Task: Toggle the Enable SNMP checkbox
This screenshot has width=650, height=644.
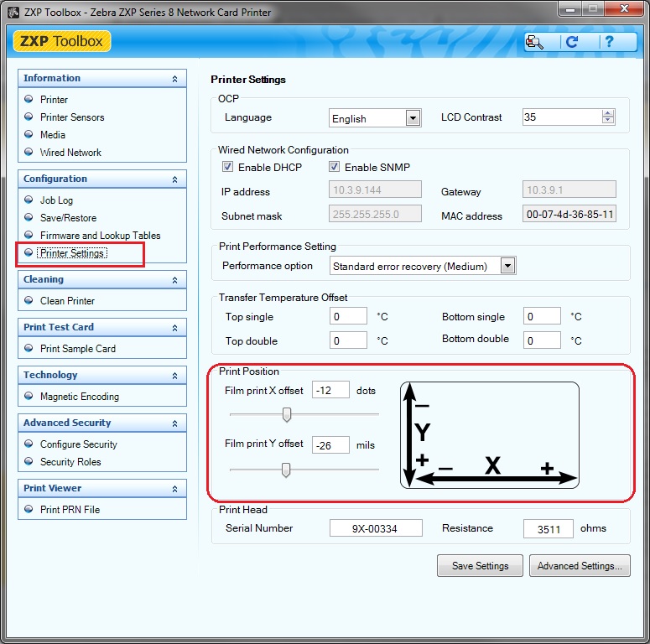Action: (x=335, y=167)
